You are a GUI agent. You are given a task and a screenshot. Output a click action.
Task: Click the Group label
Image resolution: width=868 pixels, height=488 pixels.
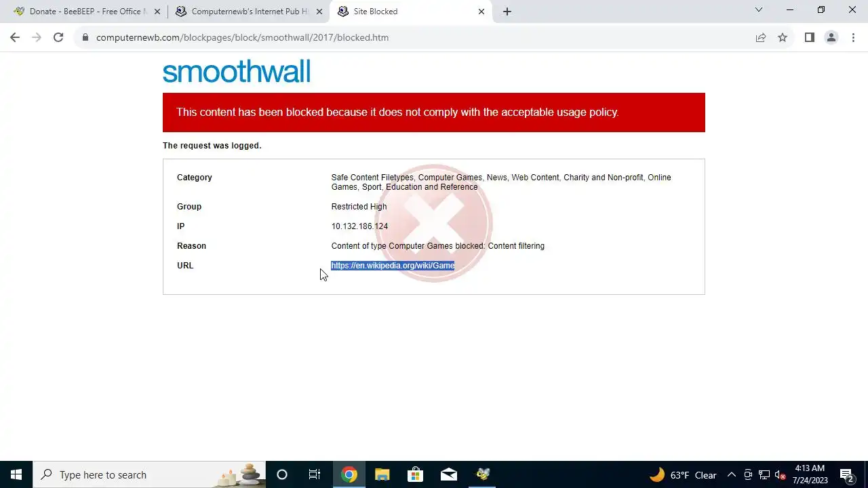tap(189, 207)
